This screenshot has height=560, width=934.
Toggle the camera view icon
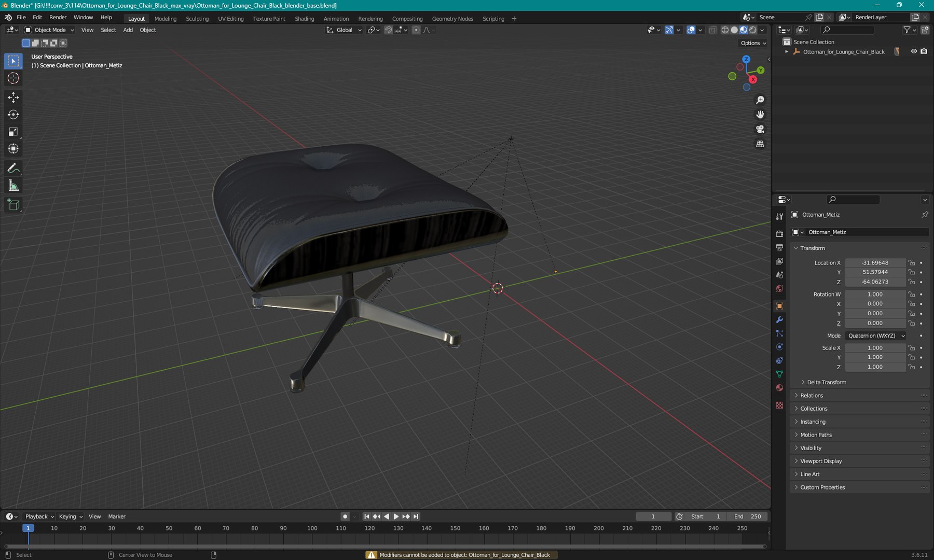coord(760,129)
